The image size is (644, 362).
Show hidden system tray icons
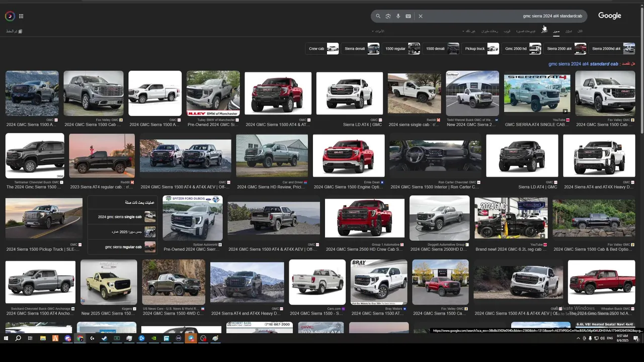[x=578, y=338]
